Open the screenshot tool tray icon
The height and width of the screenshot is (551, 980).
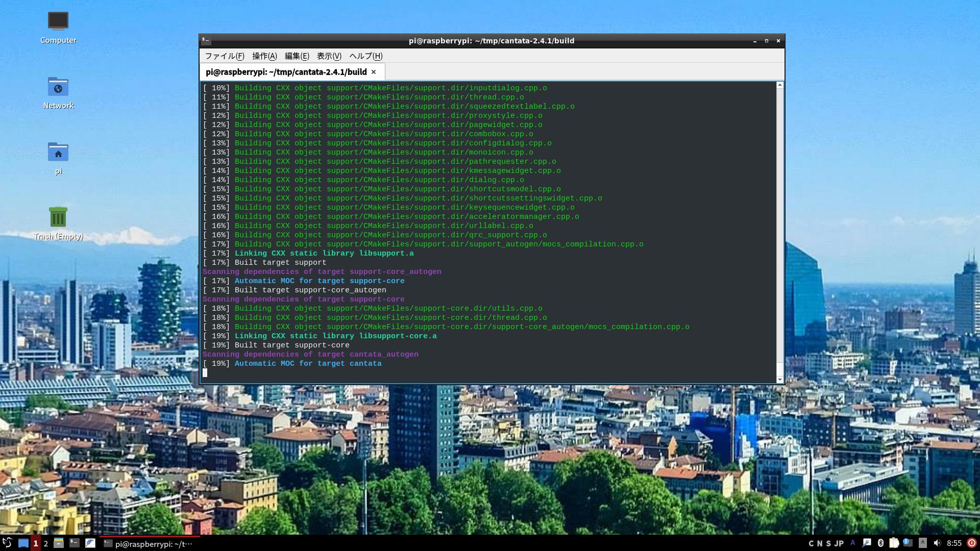pos(867,542)
